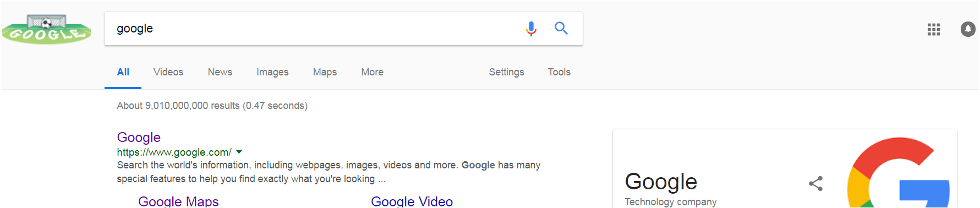Image resolution: width=980 pixels, height=208 pixels.
Task: Open the notifications bell
Action: [968, 29]
